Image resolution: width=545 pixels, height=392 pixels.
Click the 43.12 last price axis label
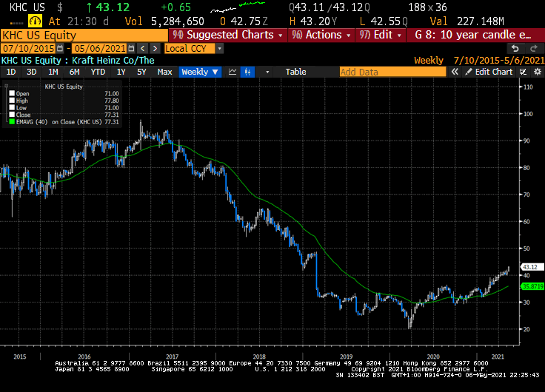coord(532,267)
